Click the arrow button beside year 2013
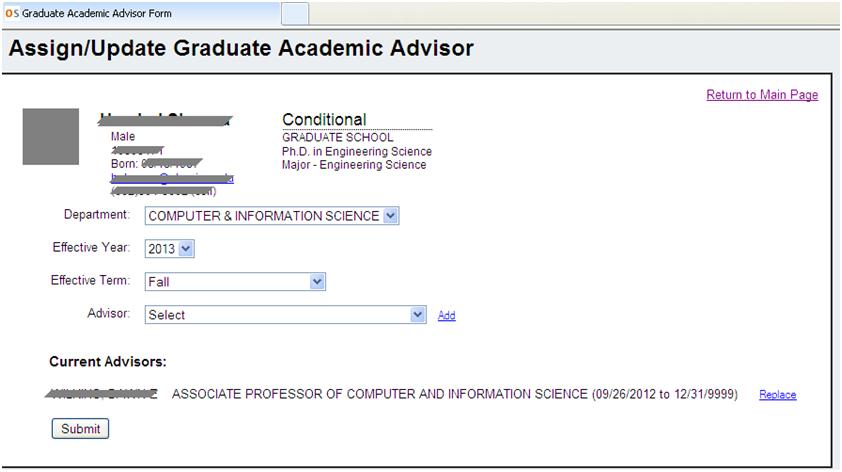Viewport: 842px width, 472px height. point(186,249)
